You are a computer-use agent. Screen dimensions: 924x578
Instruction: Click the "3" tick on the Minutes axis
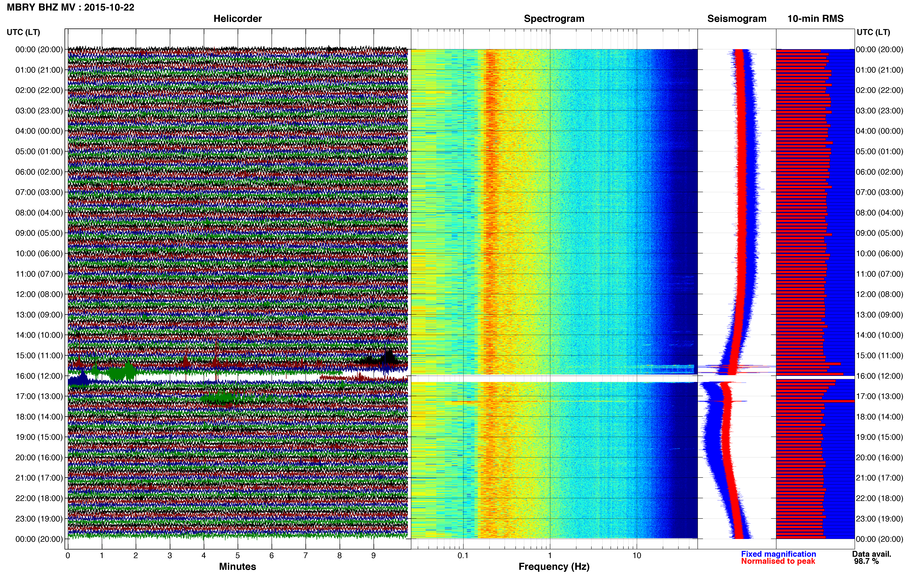click(x=170, y=556)
